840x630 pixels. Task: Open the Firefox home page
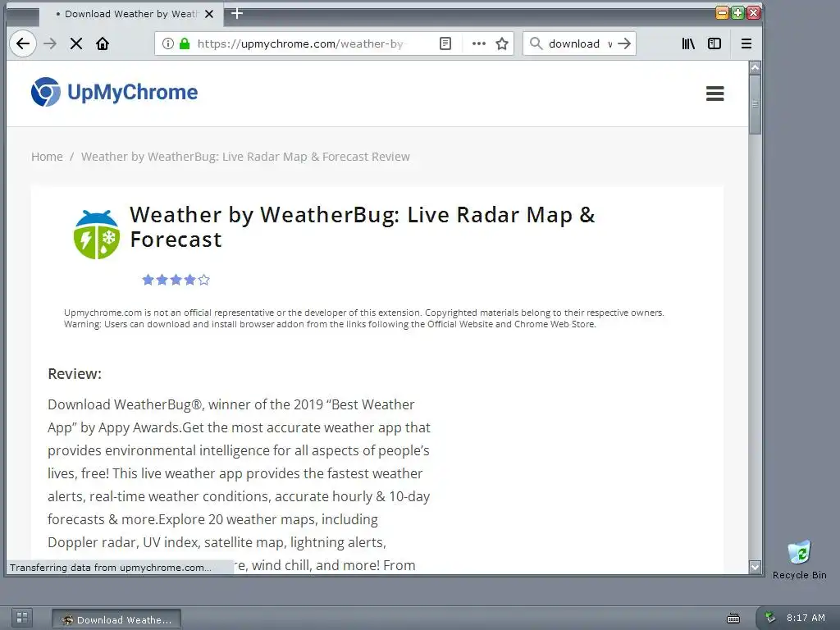pos(103,43)
